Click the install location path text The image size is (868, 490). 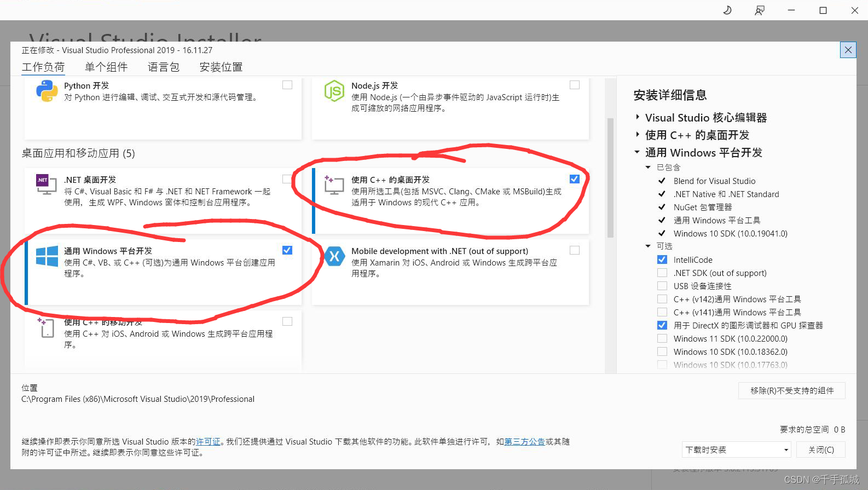tap(138, 399)
